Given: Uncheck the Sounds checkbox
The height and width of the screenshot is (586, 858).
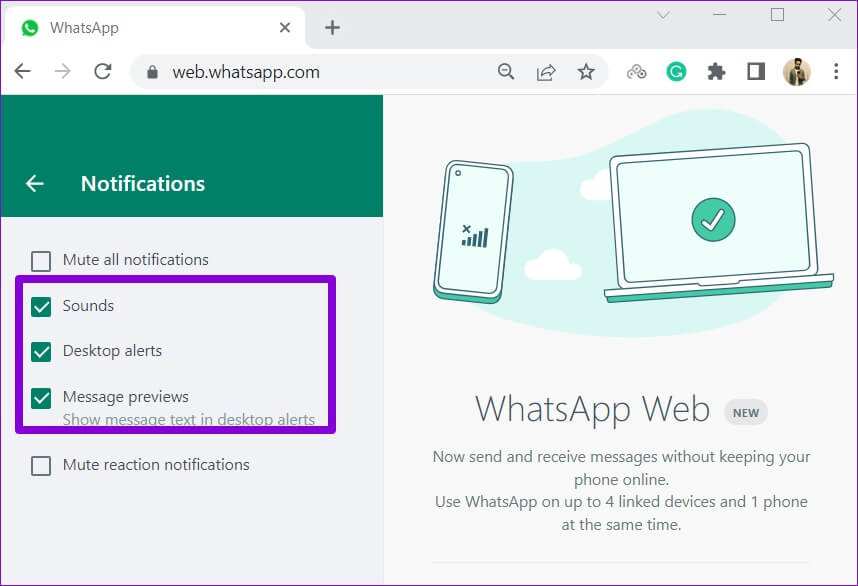Looking at the screenshot, I should pyautogui.click(x=41, y=306).
